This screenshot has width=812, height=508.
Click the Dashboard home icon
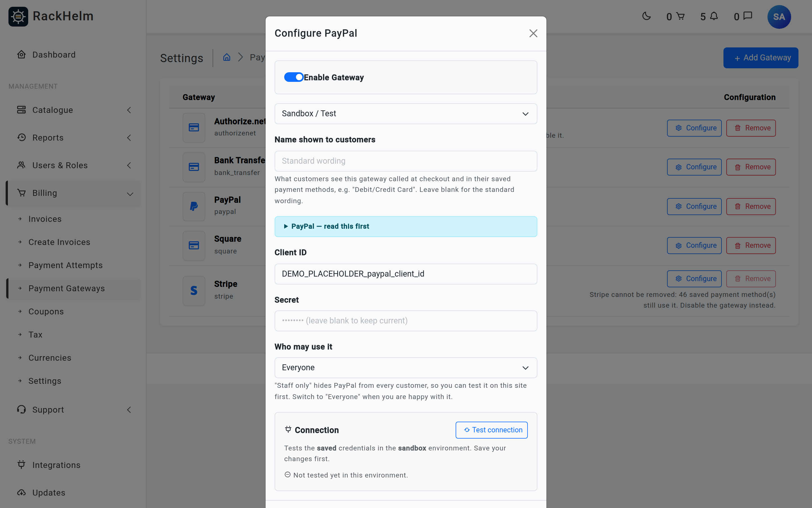pyautogui.click(x=21, y=54)
